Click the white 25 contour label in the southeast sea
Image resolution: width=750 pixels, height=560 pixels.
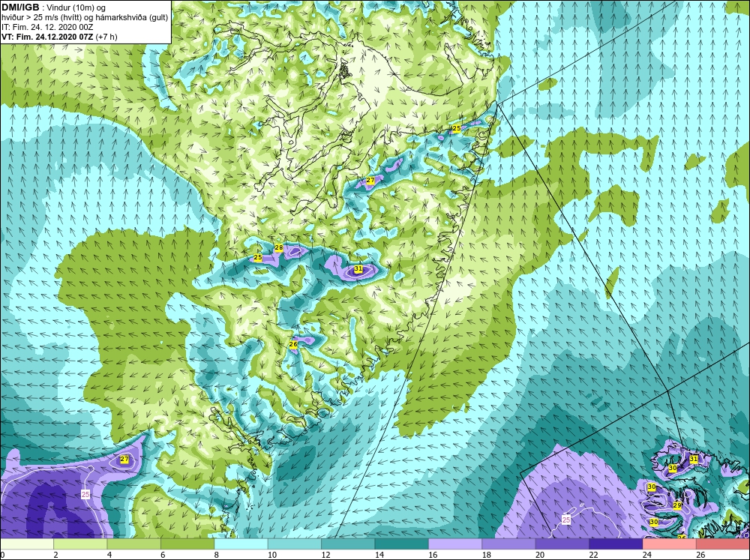(566, 520)
